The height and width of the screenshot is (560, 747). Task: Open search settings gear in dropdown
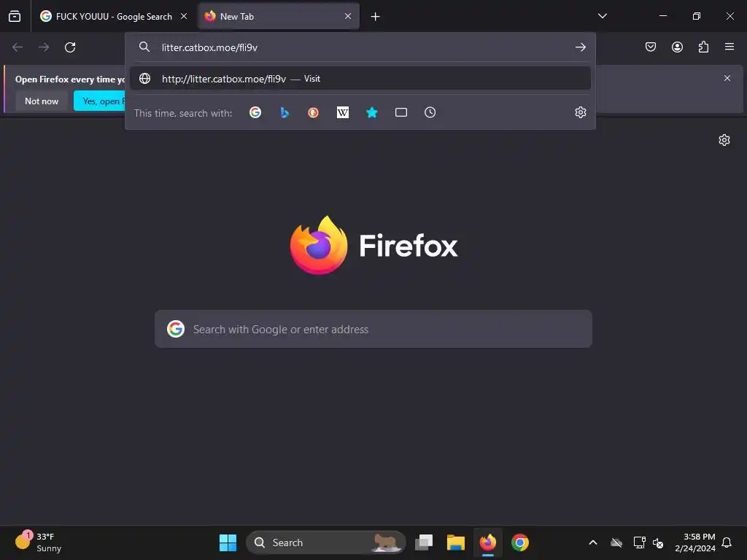click(x=580, y=112)
